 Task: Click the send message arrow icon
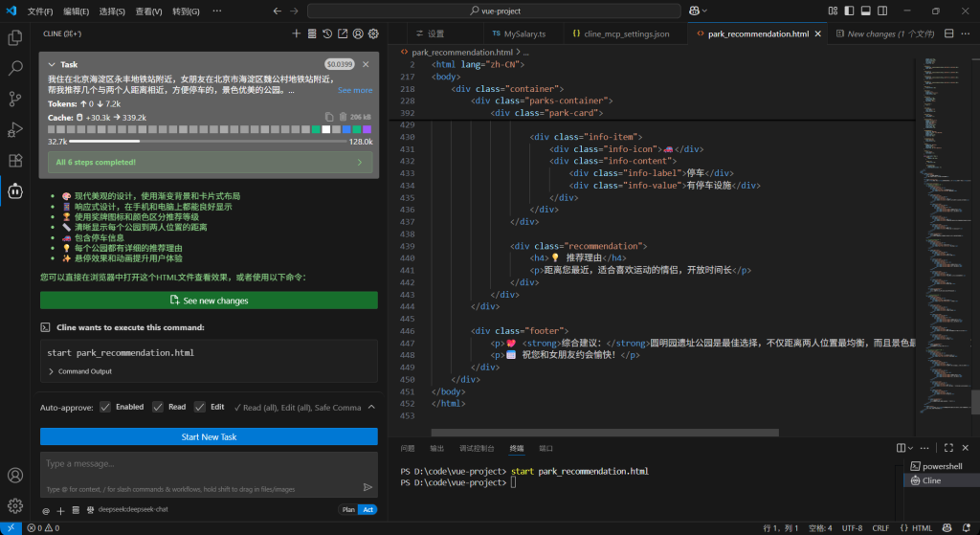click(x=367, y=487)
